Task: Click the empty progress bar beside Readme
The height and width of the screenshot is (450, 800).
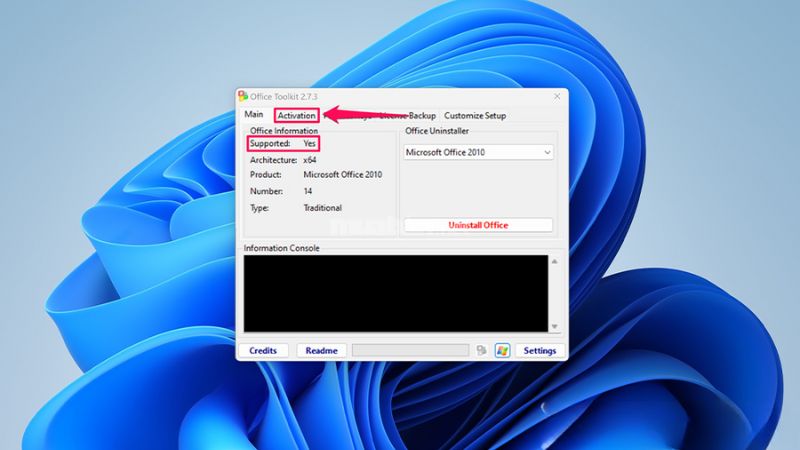Action: (x=410, y=351)
